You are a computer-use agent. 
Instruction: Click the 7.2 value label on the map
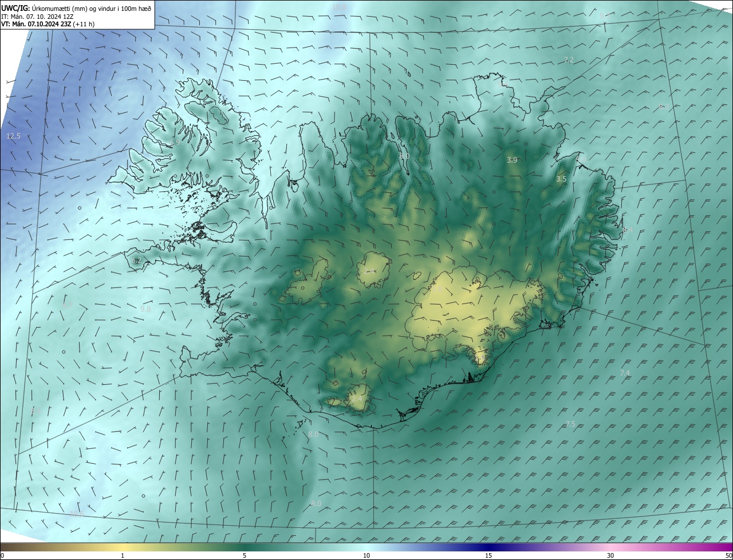tap(569, 60)
